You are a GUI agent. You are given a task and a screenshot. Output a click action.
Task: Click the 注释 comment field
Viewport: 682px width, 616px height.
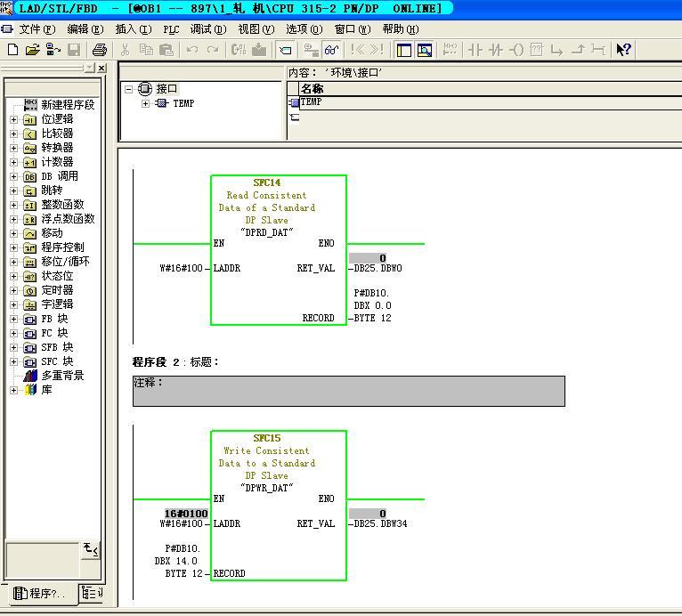click(x=348, y=392)
